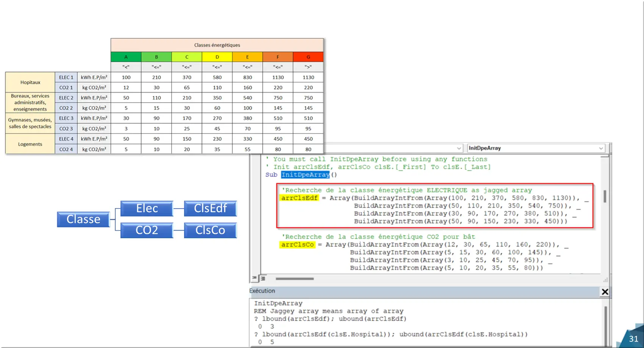The width and height of the screenshot is (644, 348).
Task: Click the red class G header cell
Action: tap(308, 57)
